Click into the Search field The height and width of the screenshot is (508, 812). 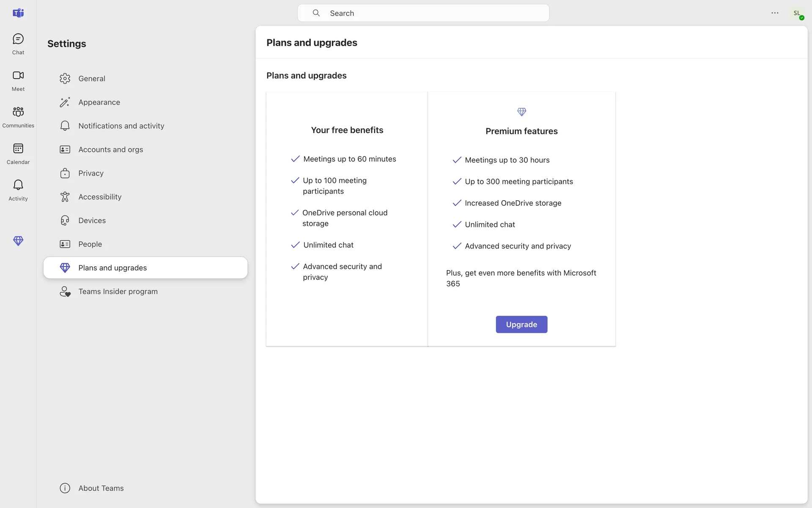423,13
